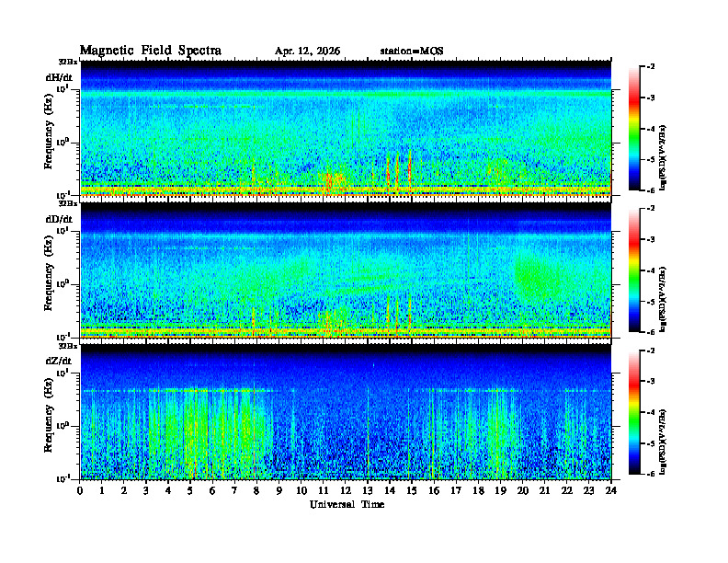
Task: Click the dZ/dt spectrogram plot
Action: point(346,412)
